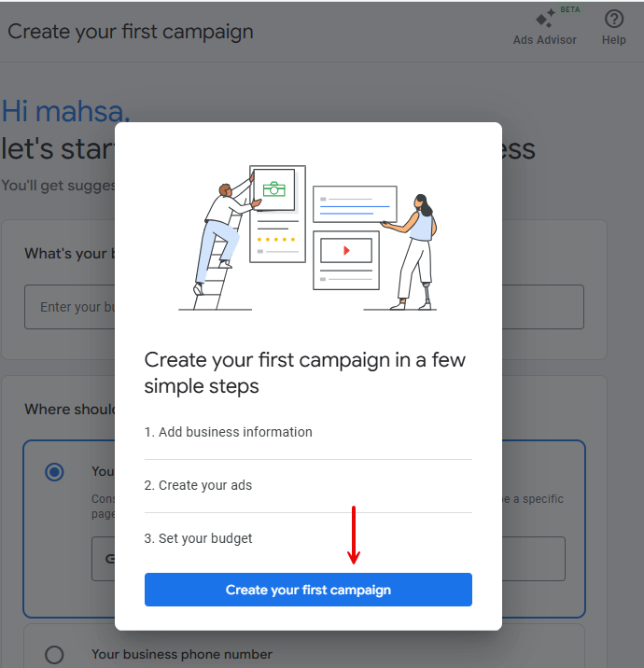Select the checked website radio button
The height and width of the screenshot is (668, 644).
tap(54, 472)
